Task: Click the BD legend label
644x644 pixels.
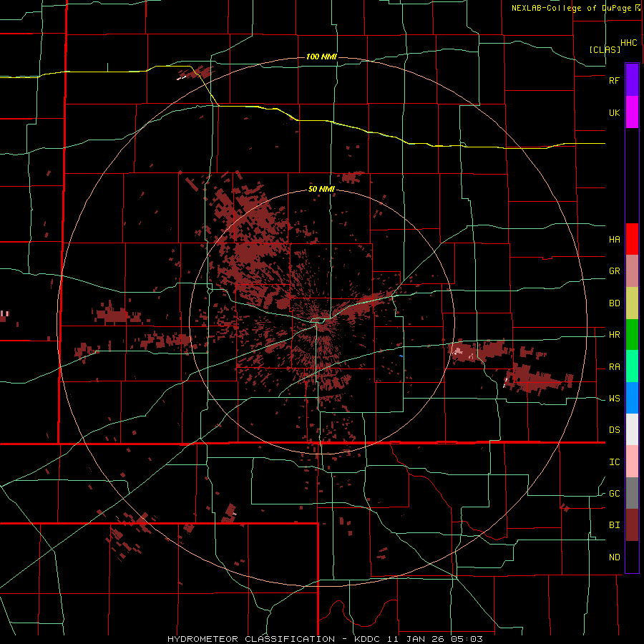Action: 614,303
